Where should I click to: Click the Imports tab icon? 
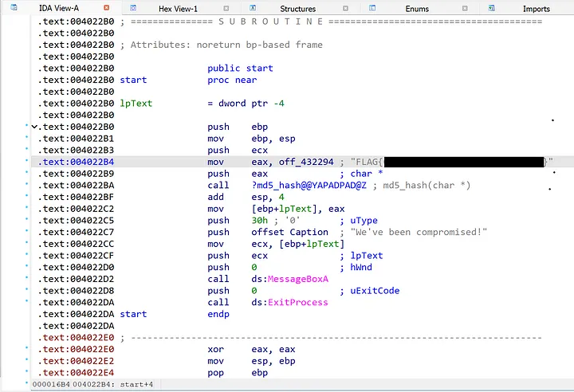[x=492, y=8]
